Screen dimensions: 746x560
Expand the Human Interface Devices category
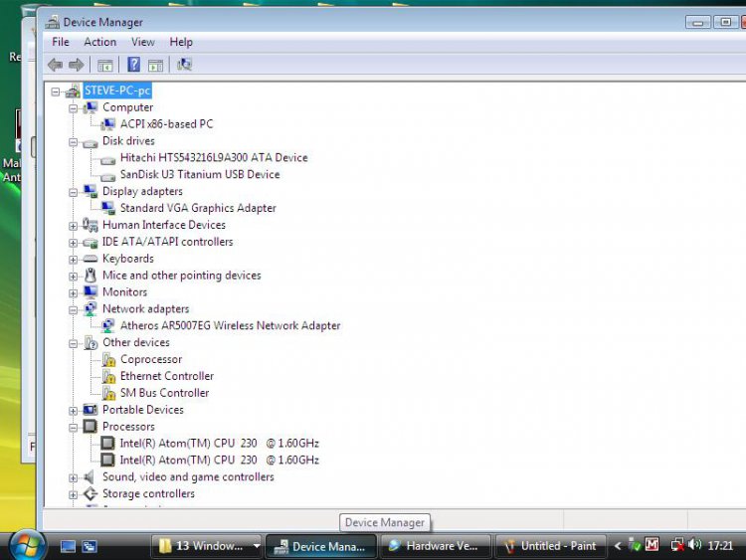coord(73,226)
